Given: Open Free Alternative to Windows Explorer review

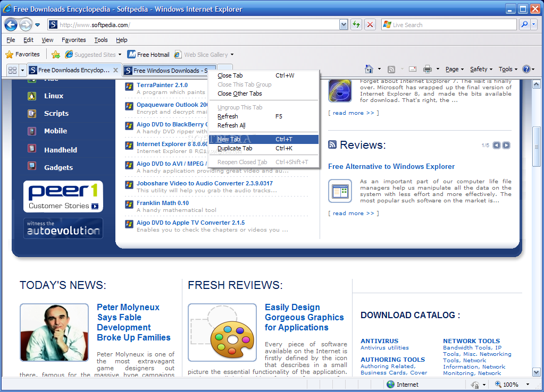Looking at the screenshot, I should tap(391, 167).
